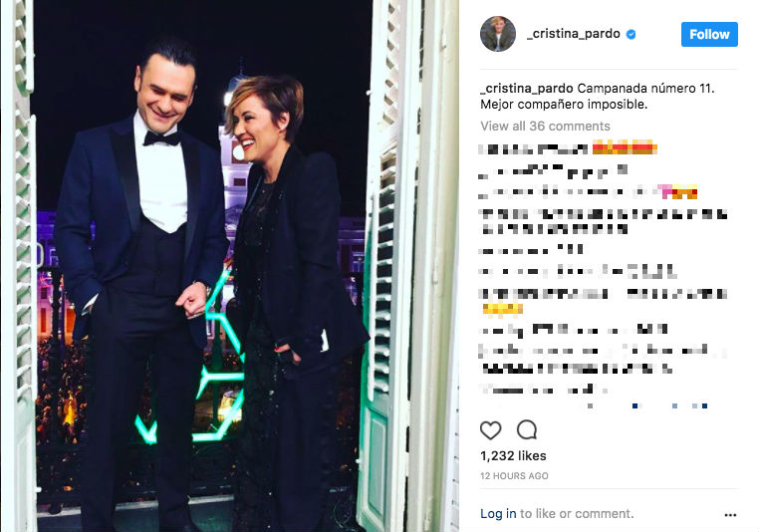Open _cristina_pardo username beside the avatar

pyautogui.click(x=573, y=34)
